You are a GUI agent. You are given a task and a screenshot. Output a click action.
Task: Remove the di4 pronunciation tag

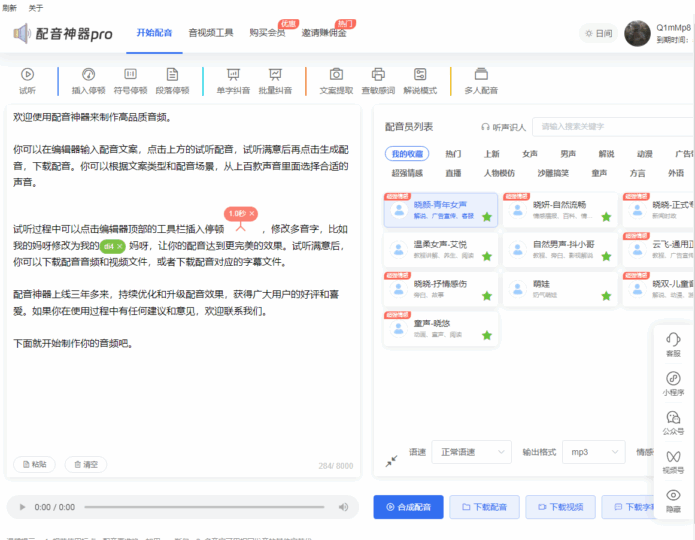pyautogui.click(x=119, y=246)
